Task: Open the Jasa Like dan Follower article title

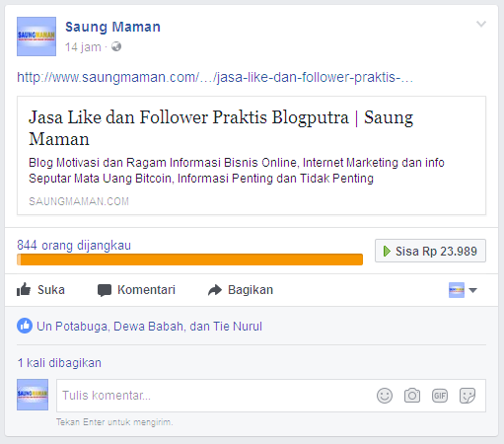Action: 221,127
